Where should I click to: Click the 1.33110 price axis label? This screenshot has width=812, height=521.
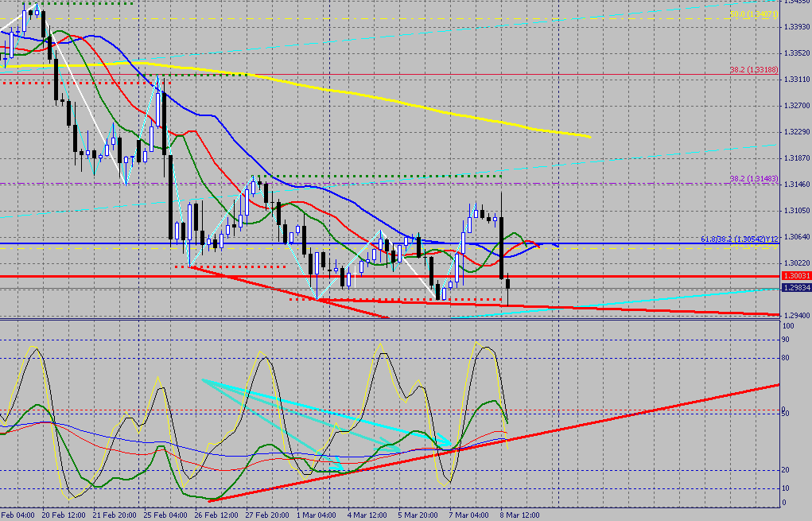coord(798,80)
